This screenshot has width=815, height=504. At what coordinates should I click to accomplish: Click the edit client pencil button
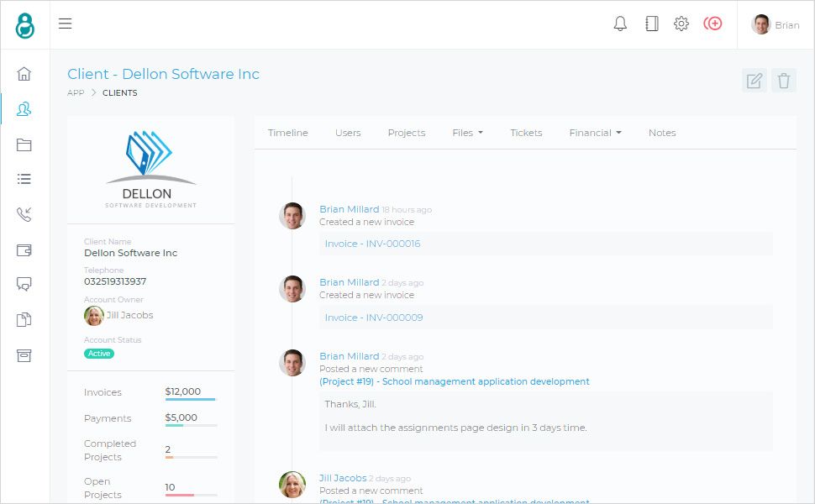pos(755,81)
